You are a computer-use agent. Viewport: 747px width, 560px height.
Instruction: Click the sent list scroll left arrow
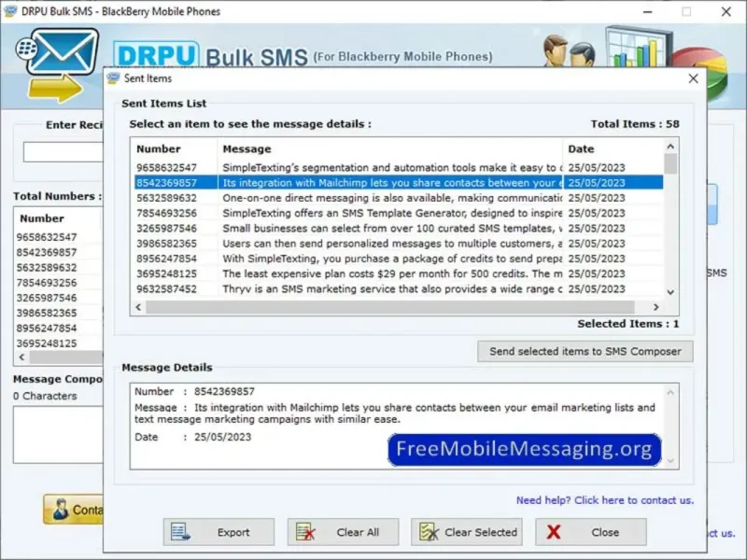(x=138, y=307)
